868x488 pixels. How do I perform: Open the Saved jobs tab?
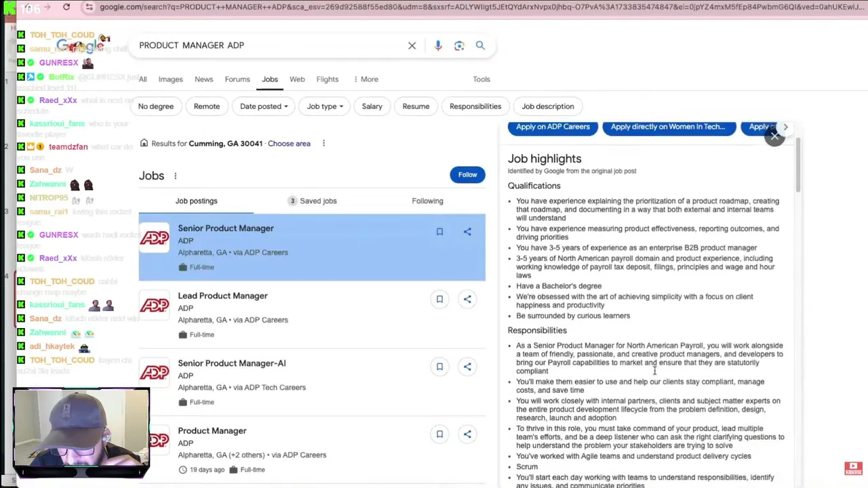coord(312,201)
